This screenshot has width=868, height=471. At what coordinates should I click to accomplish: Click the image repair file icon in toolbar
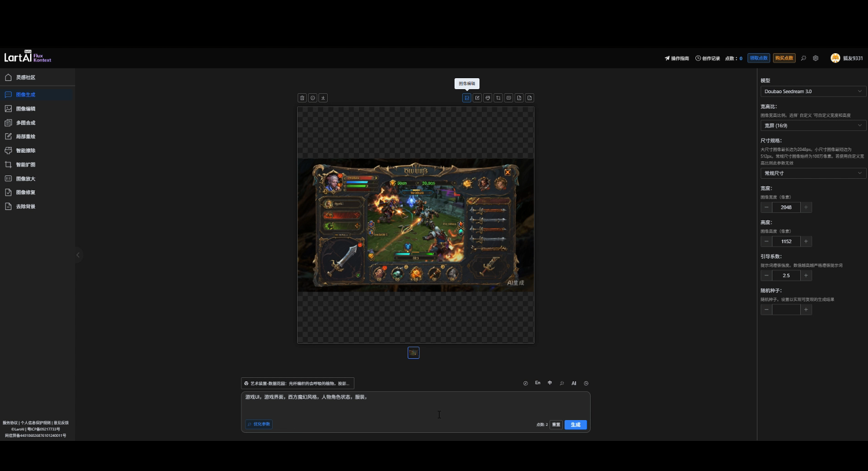[x=519, y=98]
